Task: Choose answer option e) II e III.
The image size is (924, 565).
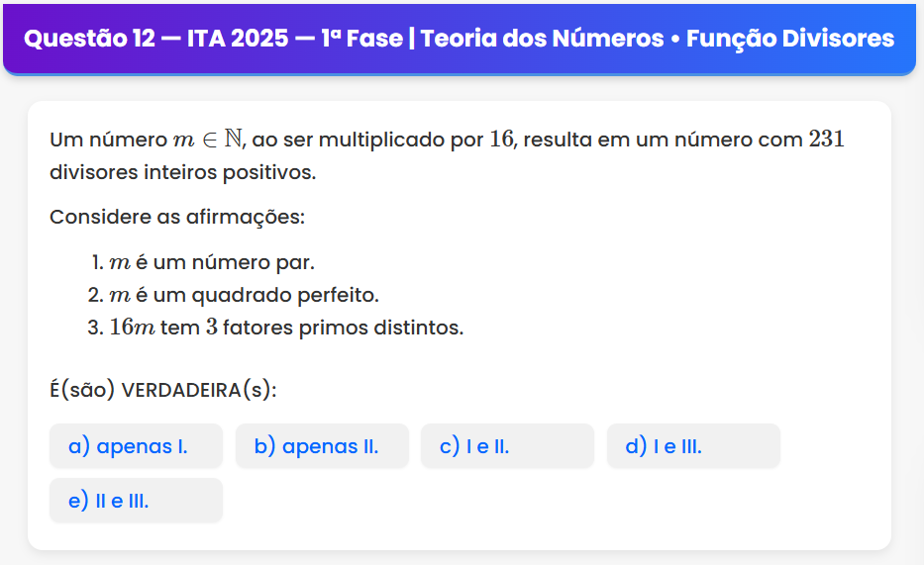Action: 136,501
